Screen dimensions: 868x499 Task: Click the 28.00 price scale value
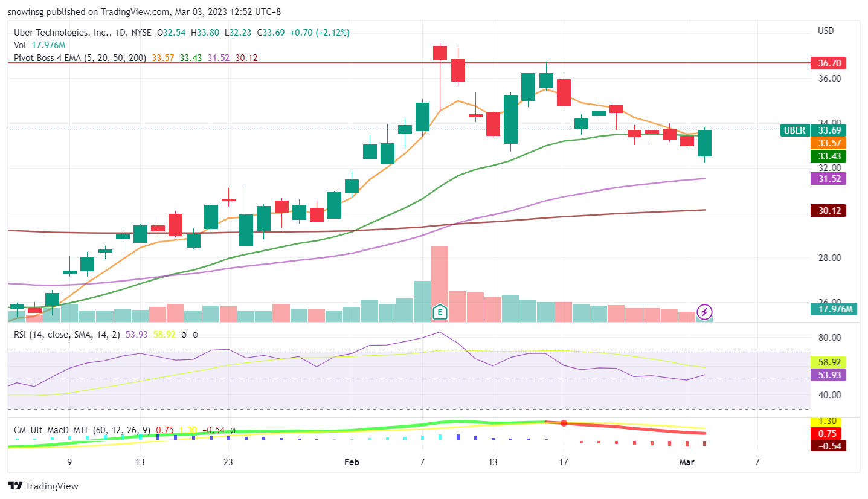[x=829, y=258]
